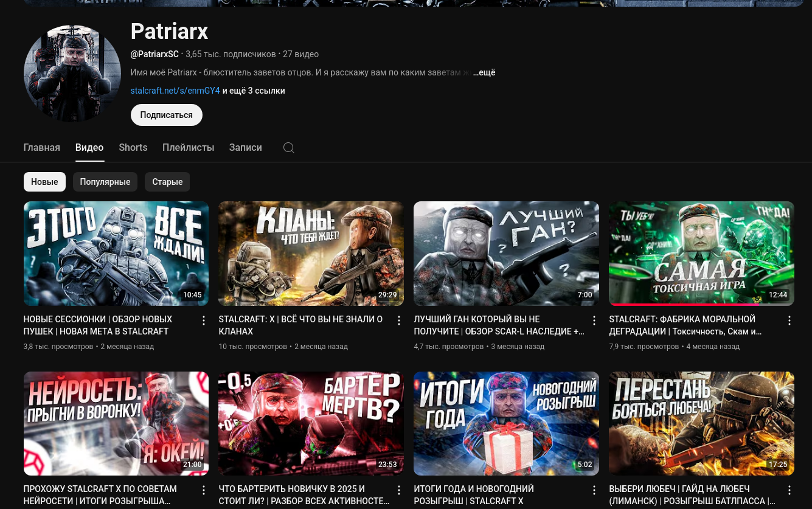Image resolution: width=812 pixels, height=509 pixels.
Task: Go to the Записи tab
Action: (246, 148)
